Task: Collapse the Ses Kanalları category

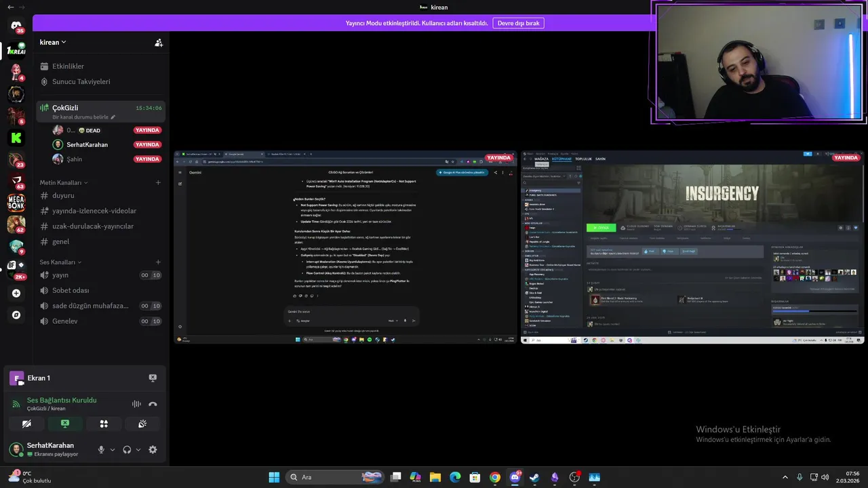Action: point(60,262)
